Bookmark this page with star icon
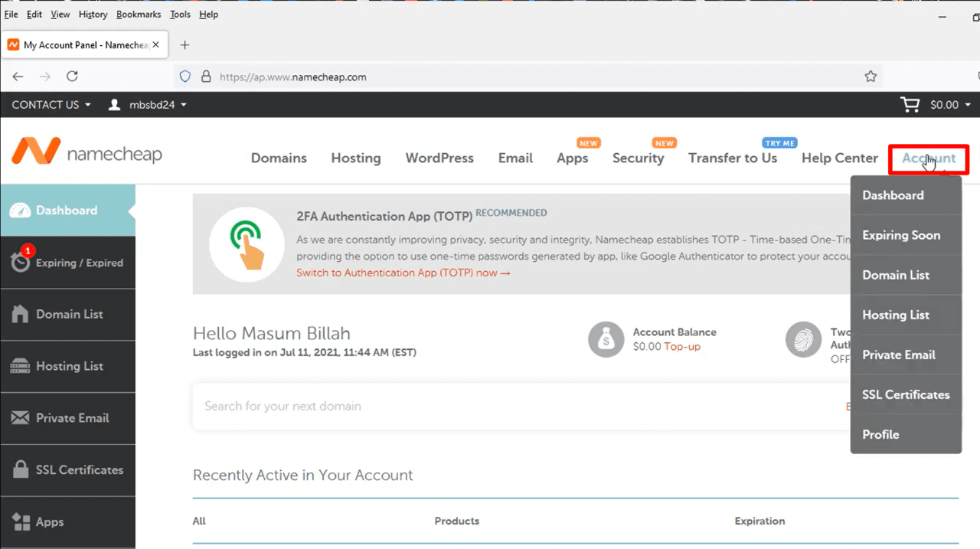 click(x=871, y=77)
